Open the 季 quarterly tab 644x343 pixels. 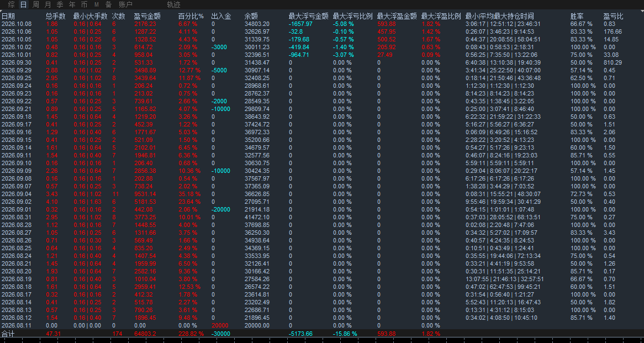point(60,5)
